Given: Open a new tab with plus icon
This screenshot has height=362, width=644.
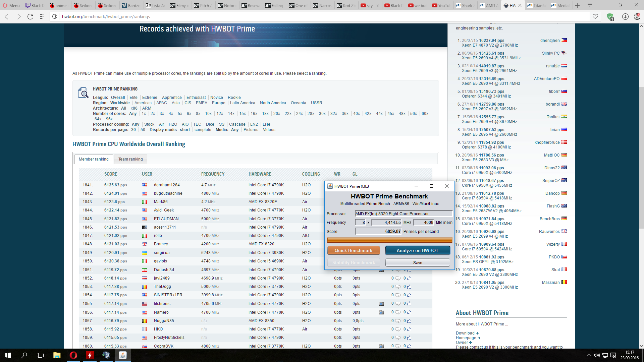Looking at the screenshot, I should (578, 5).
